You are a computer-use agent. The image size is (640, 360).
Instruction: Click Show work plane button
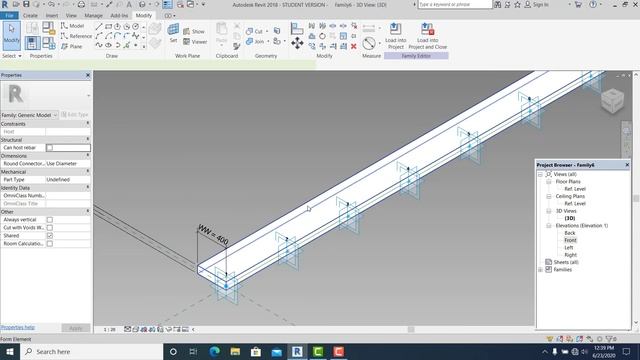point(193,31)
